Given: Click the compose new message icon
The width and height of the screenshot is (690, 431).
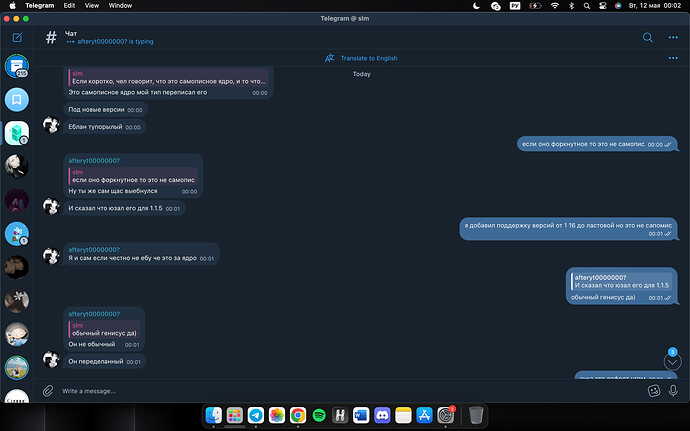Looking at the screenshot, I should (x=17, y=38).
